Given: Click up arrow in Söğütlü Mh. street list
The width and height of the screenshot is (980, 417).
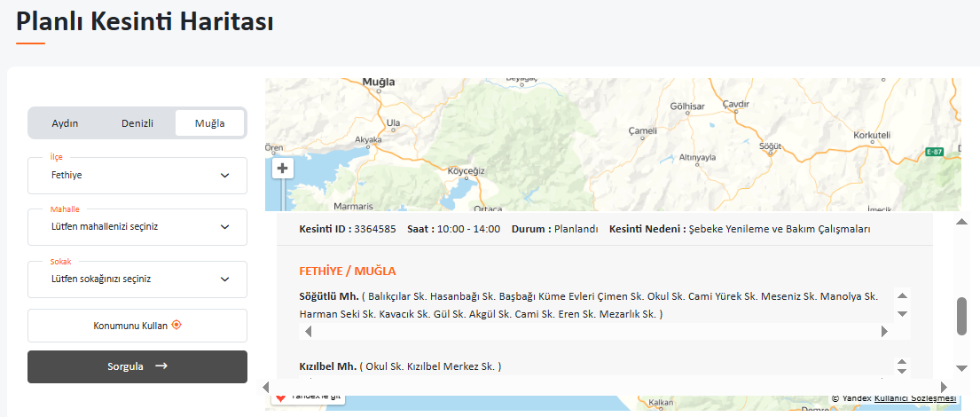Looking at the screenshot, I should tap(902, 295).
